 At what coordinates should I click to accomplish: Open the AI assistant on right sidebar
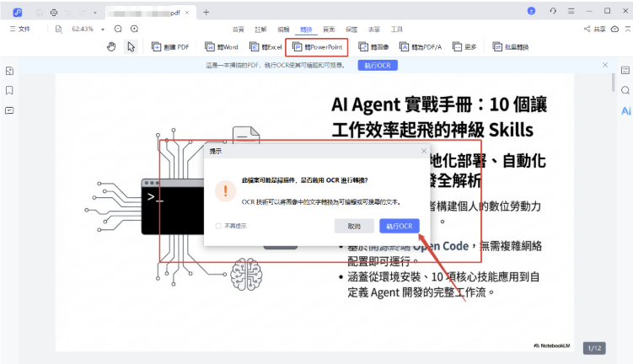click(x=625, y=111)
